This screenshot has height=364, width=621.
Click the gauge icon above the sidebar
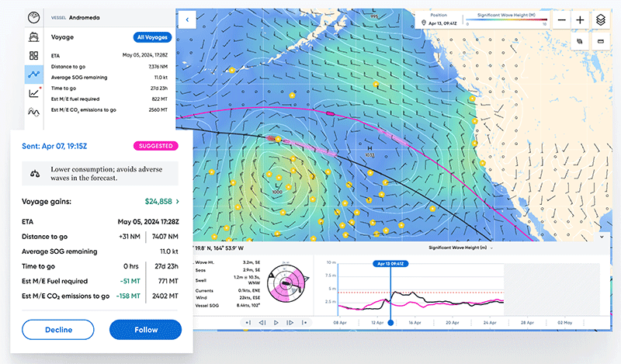(x=33, y=16)
